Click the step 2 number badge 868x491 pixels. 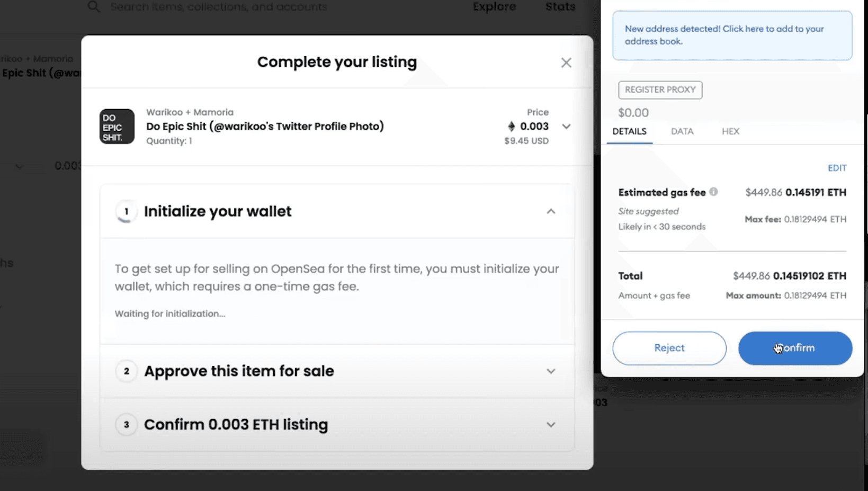[126, 371]
